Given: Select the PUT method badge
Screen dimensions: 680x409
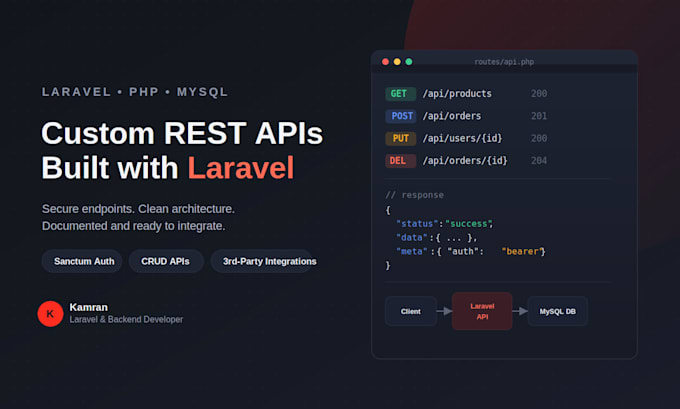Looking at the screenshot, I should tap(401, 138).
